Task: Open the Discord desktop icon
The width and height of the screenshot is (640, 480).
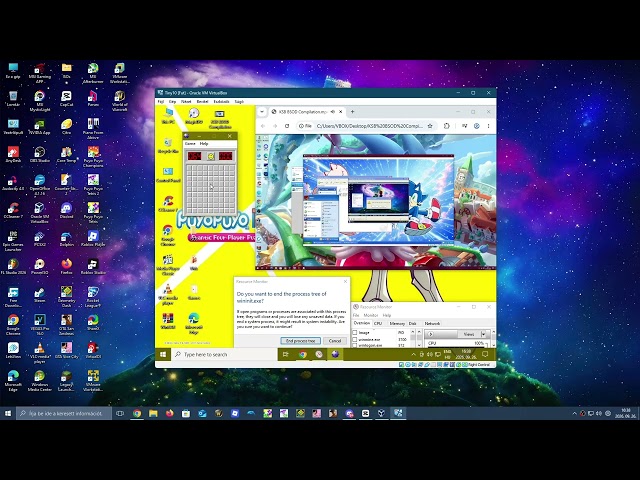Action: coord(66,211)
